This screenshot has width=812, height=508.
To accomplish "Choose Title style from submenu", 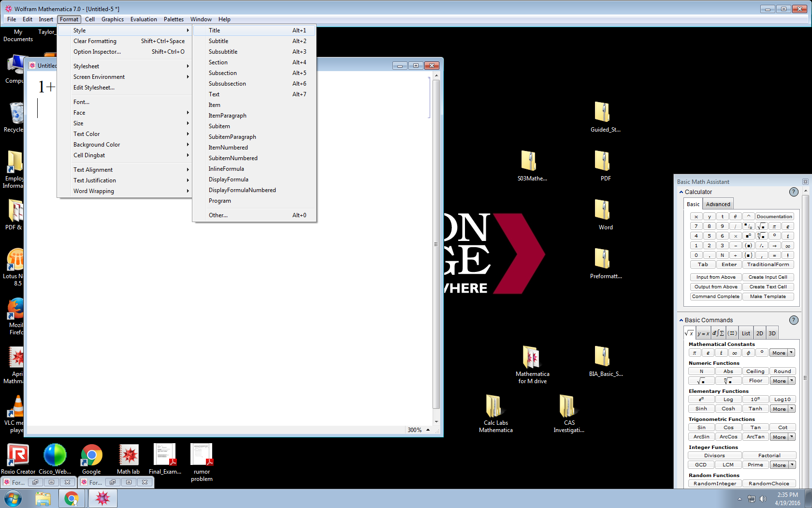I will click(254, 30).
